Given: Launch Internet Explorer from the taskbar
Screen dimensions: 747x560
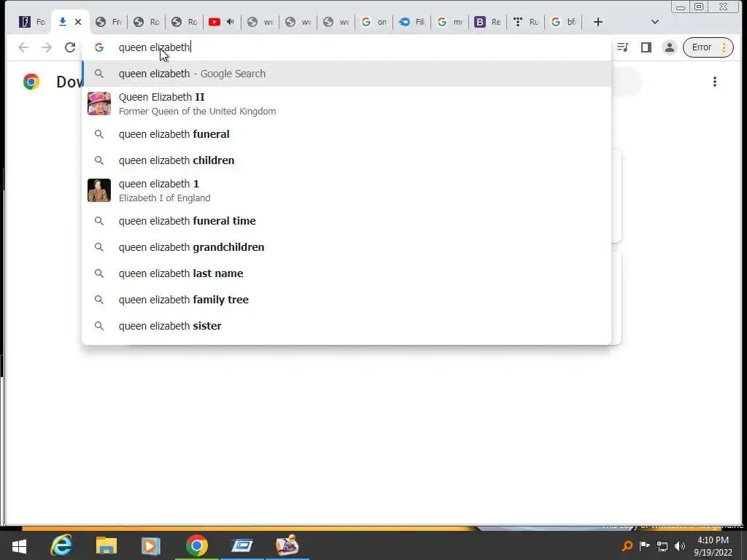Looking at the screenshot, I should [x=61, y=545].
